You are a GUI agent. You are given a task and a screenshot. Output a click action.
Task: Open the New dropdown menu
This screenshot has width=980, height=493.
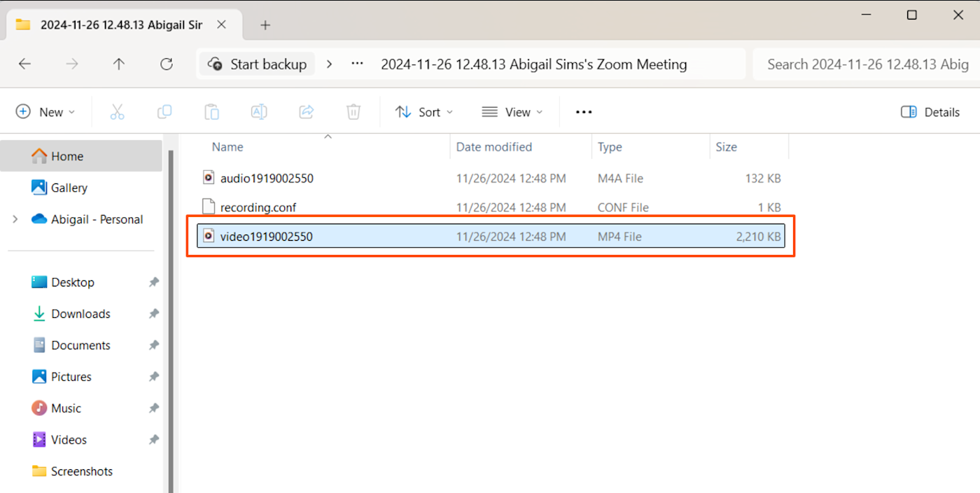(x=45, y=112)
